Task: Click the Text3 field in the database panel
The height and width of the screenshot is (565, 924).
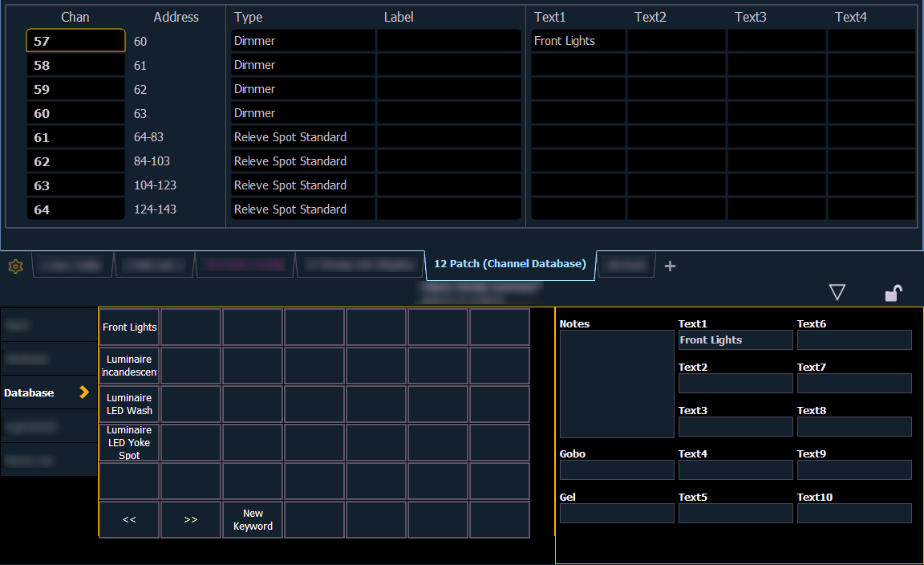Action: (736, 426)
